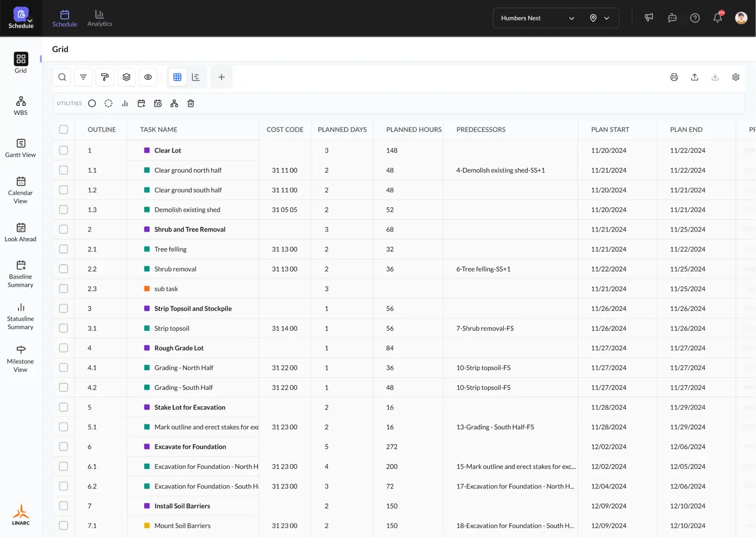Screen dimensions: 756x537
Task: Check the box for sub task row
Action: pos(63,289)
